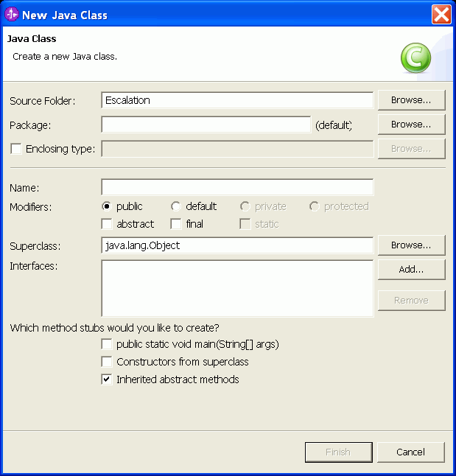Check the abstract modifier checkbox
456x476 pixels.
(107, 224)
